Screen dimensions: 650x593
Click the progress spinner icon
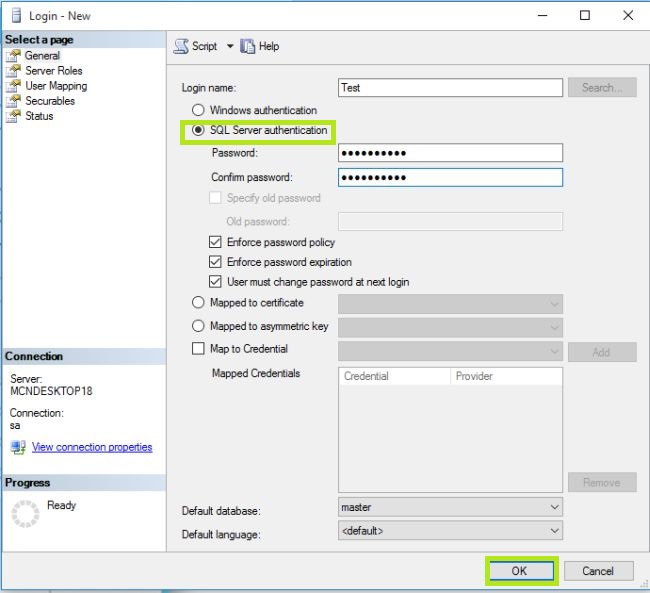[25, 514]
